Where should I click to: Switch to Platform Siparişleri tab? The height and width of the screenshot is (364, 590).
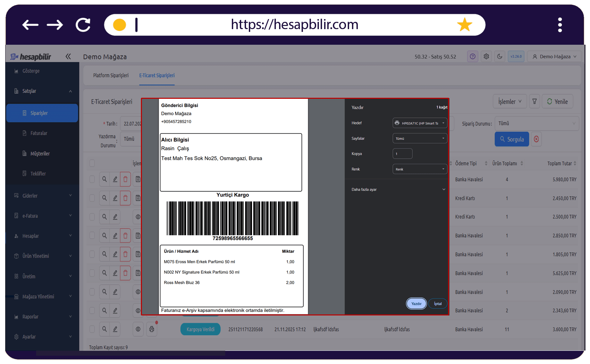[111, 76]
